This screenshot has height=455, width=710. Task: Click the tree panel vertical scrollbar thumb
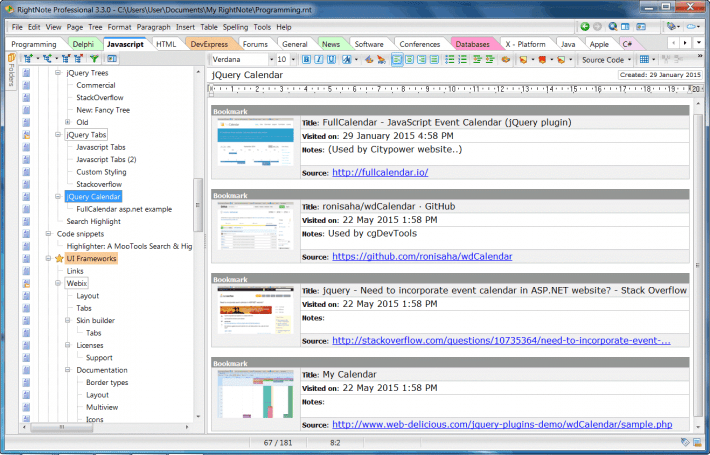197,205
